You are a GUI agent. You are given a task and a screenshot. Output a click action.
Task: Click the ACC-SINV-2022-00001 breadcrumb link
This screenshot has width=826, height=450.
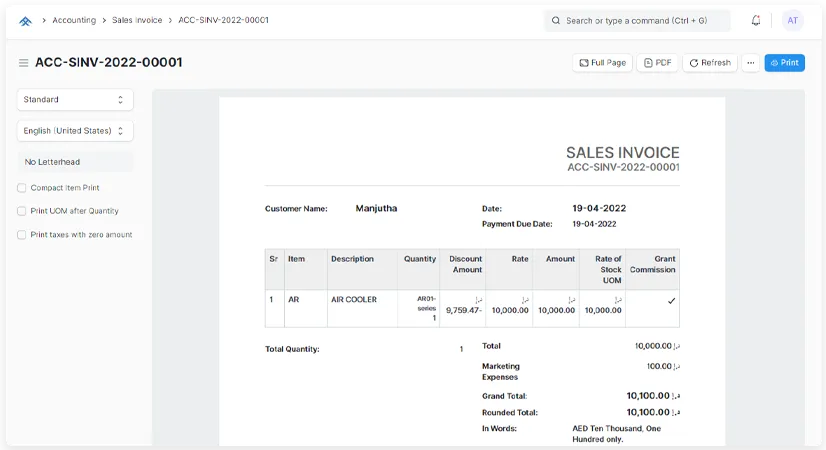coord(223,20)
